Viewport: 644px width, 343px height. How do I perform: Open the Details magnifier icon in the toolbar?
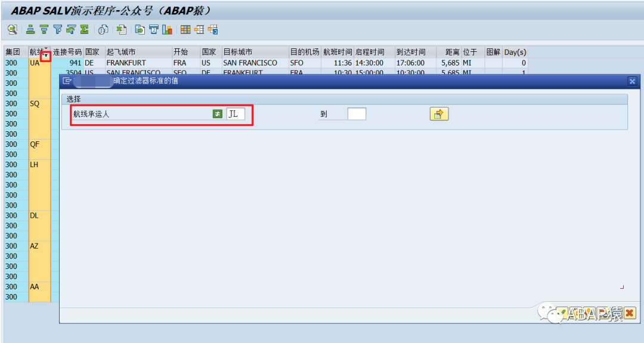click(13, 30)
